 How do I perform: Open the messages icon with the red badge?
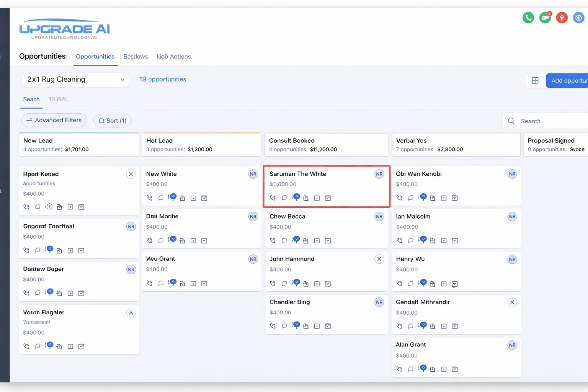[545, 17]
